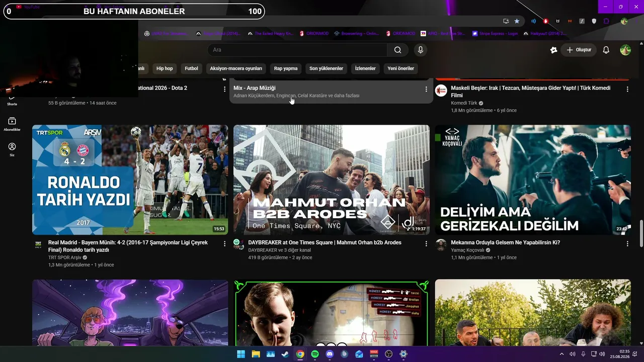
Task: Click in the Ara search field
Action: (298, 50)
